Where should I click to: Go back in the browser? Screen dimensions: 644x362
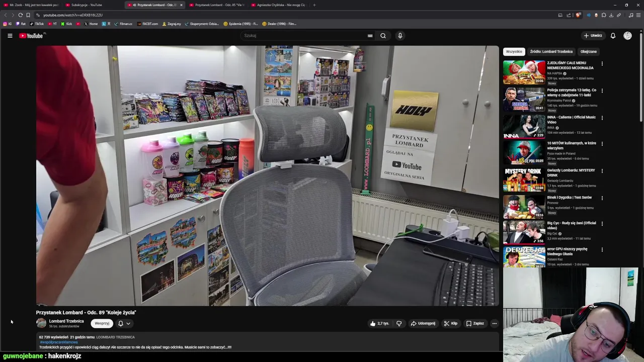click(6, 15)
